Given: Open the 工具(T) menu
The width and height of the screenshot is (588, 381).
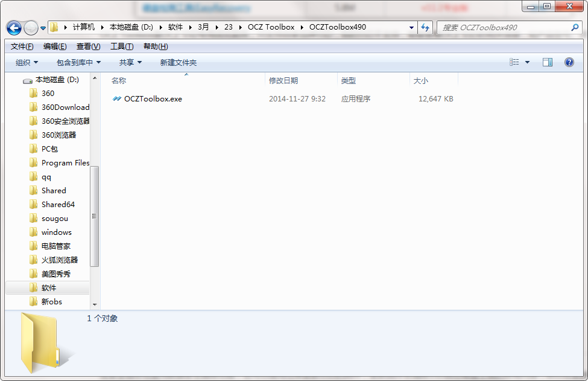Looking at the screenshot, I should point(122,46).
